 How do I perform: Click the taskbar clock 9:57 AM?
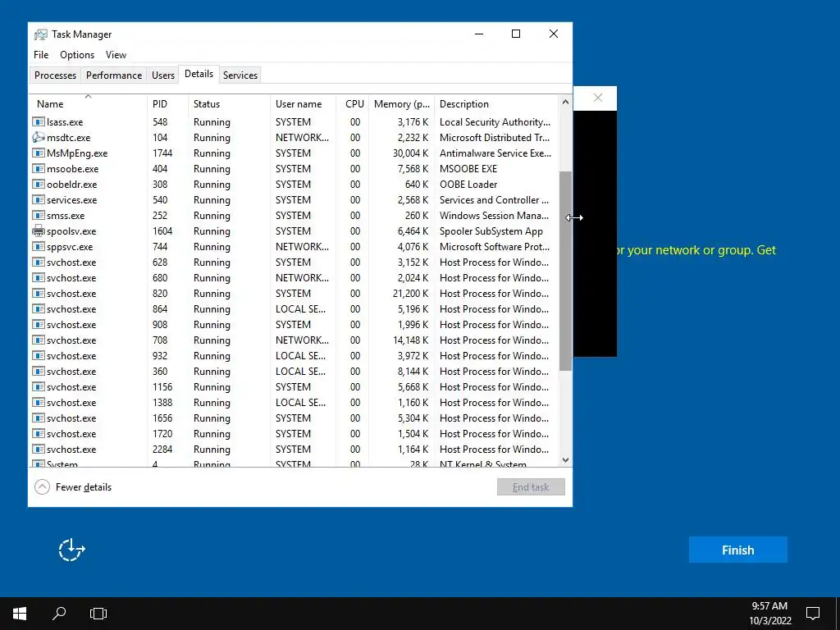coord(769,606)
